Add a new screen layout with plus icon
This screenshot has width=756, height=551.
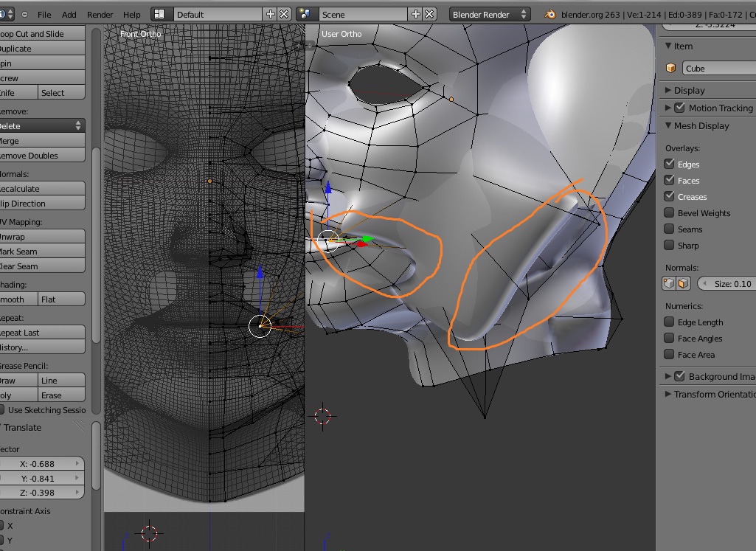click(271, 14)
